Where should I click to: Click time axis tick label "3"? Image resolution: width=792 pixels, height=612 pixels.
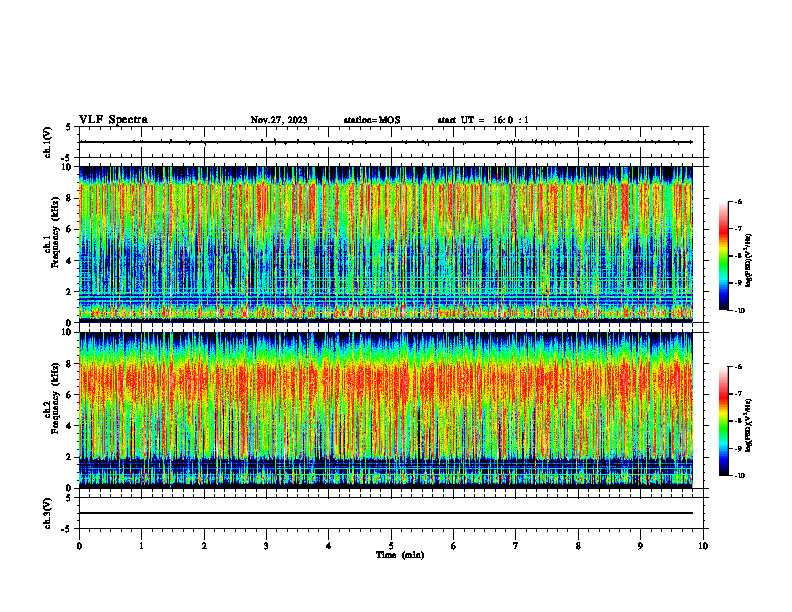(266, 546)
